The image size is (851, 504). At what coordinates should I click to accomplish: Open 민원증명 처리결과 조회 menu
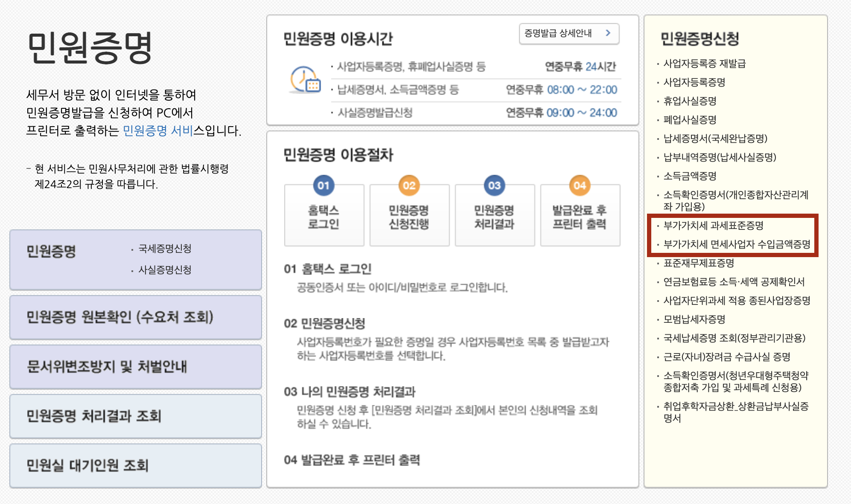tap(135, 416)
